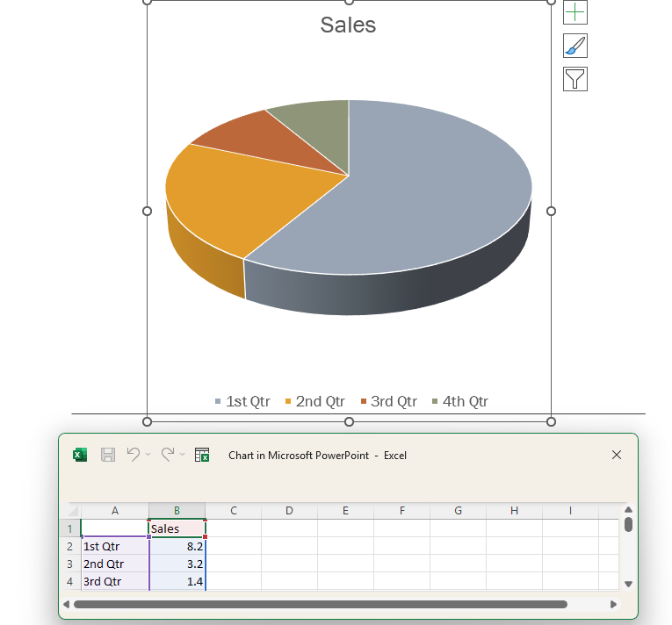The width and height of the screenshot is (672, 625).
Task: Click the 2nd Qtr legend entry
Action: click(315, 401)
